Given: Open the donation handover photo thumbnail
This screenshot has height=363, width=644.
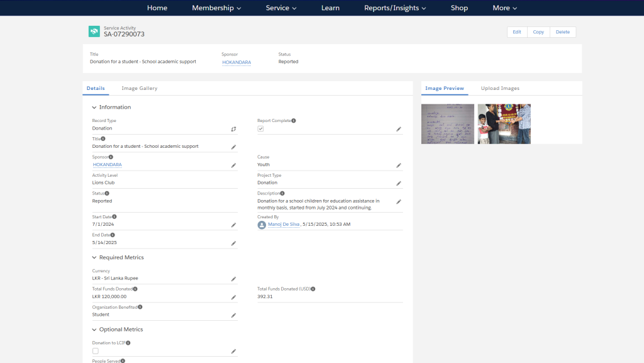Looking at the screenshot, I should click(504, 124).
